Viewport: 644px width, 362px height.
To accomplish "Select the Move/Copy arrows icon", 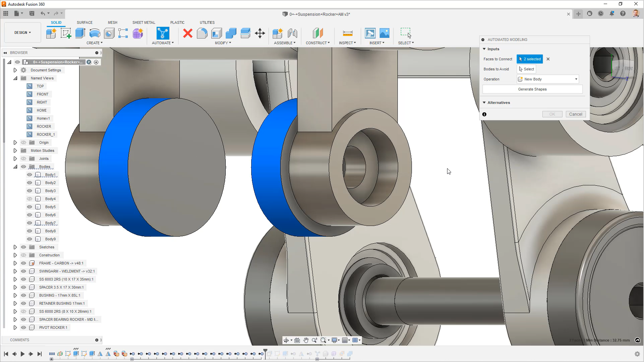I will point(260,33).
